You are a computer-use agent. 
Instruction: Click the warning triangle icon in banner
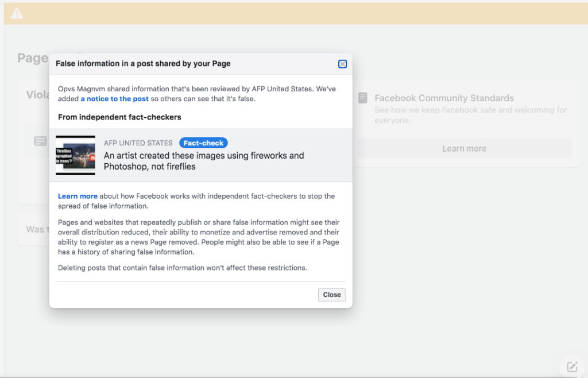tap(17, 14)
